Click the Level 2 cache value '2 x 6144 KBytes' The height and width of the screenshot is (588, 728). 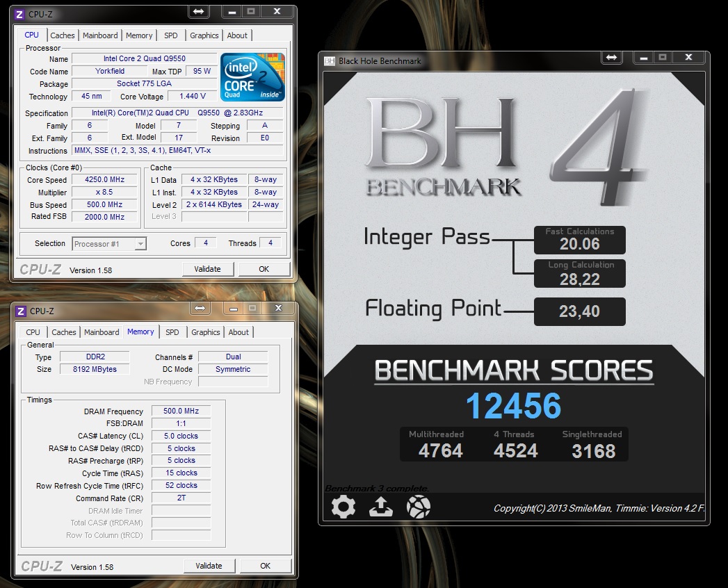click(214, 204)
